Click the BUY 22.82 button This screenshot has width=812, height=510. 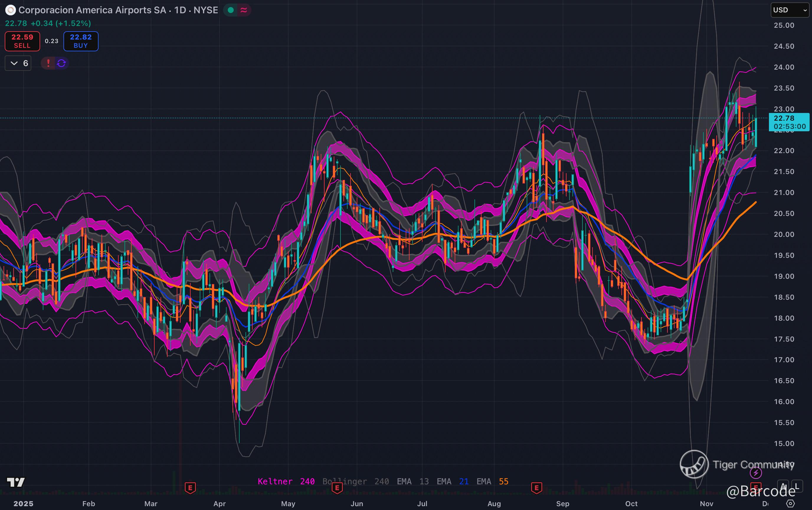tap(81, 41)
